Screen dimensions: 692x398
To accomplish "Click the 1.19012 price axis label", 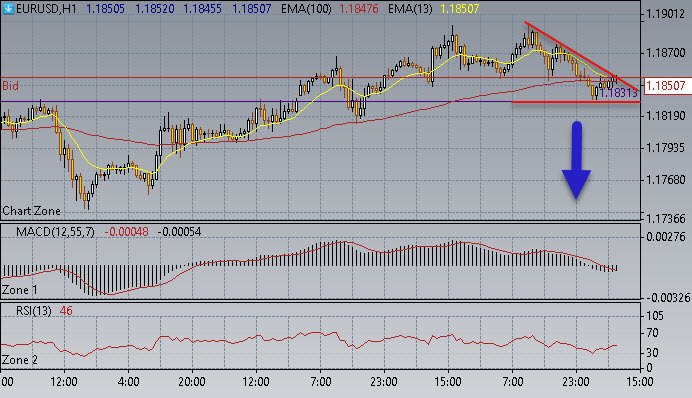I will pos(666,14).
